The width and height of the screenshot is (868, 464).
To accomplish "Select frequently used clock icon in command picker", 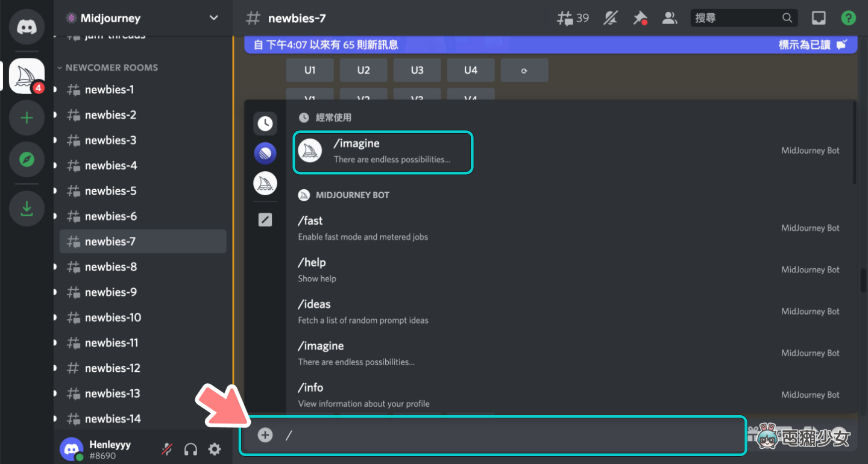I will coord(265,124).
